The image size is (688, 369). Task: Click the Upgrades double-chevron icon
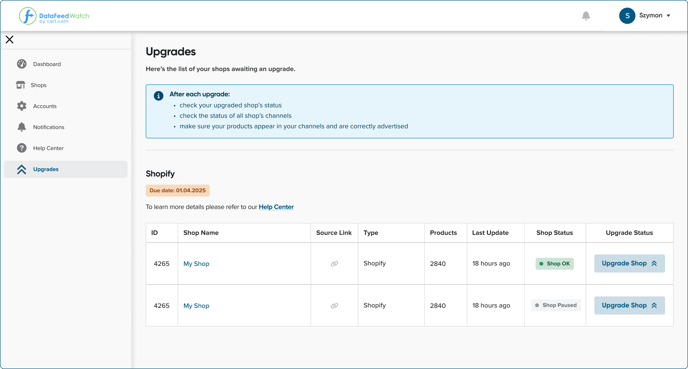click(22, 169)
